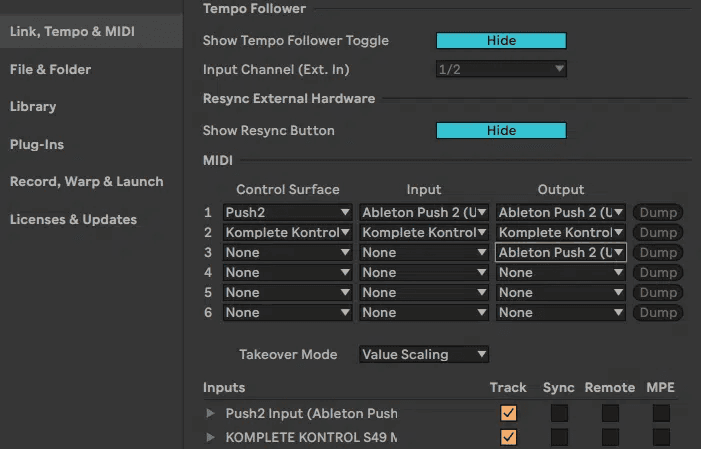Image resolution: width=701 pixels, height=449 pixels.
Task: Click the Dump button in row 1
Action: tap(658, 212)
